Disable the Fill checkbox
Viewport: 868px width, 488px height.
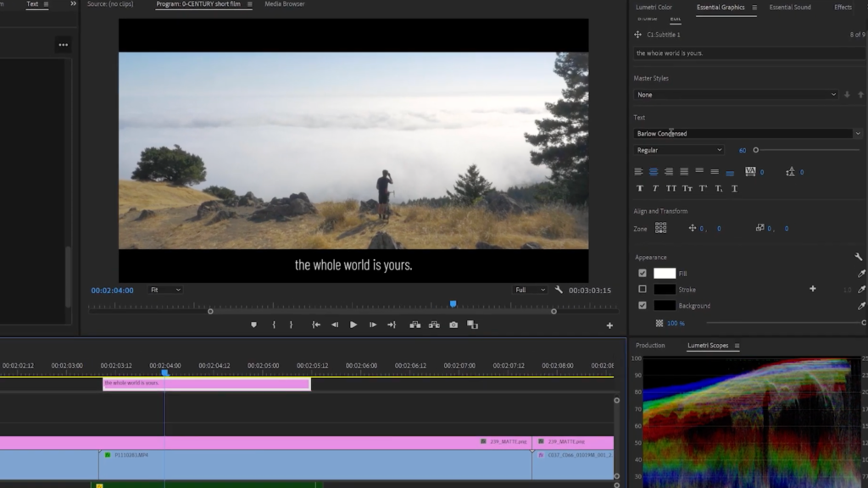click(643, 274)
